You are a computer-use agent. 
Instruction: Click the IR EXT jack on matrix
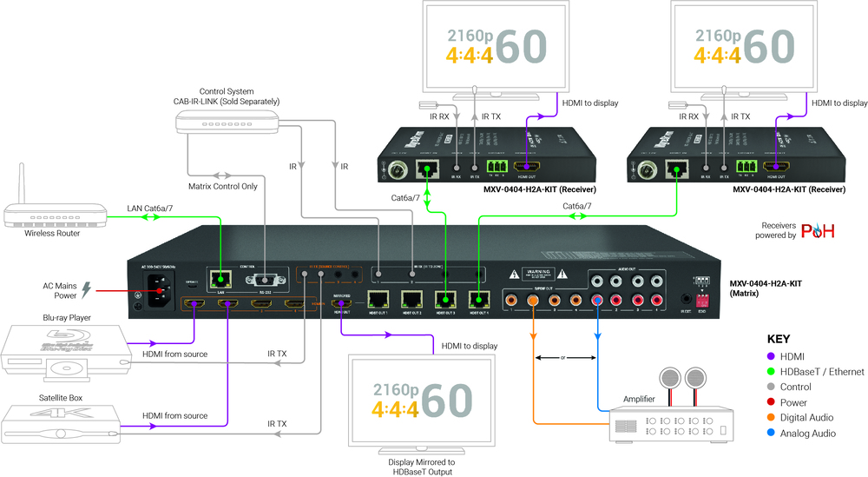[687, 300]
